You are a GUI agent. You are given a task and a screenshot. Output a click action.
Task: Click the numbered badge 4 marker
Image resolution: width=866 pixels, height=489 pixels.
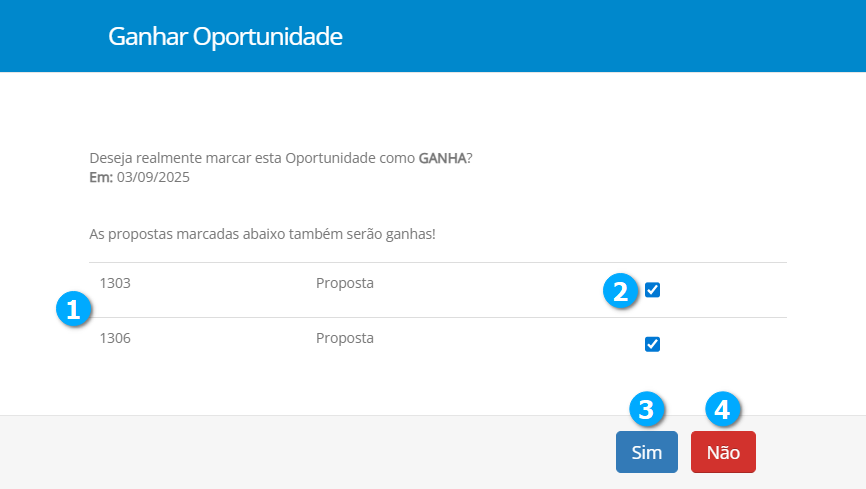point(722,409)
